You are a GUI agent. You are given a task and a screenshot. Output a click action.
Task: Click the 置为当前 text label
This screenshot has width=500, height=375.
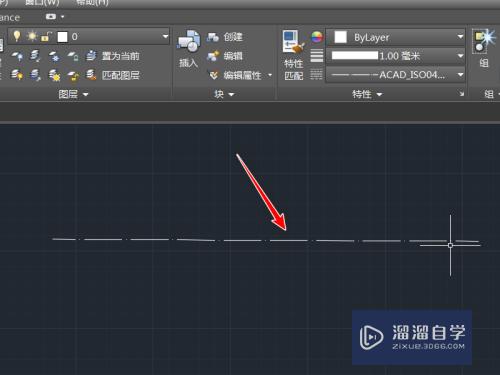[x=121, y=56]
